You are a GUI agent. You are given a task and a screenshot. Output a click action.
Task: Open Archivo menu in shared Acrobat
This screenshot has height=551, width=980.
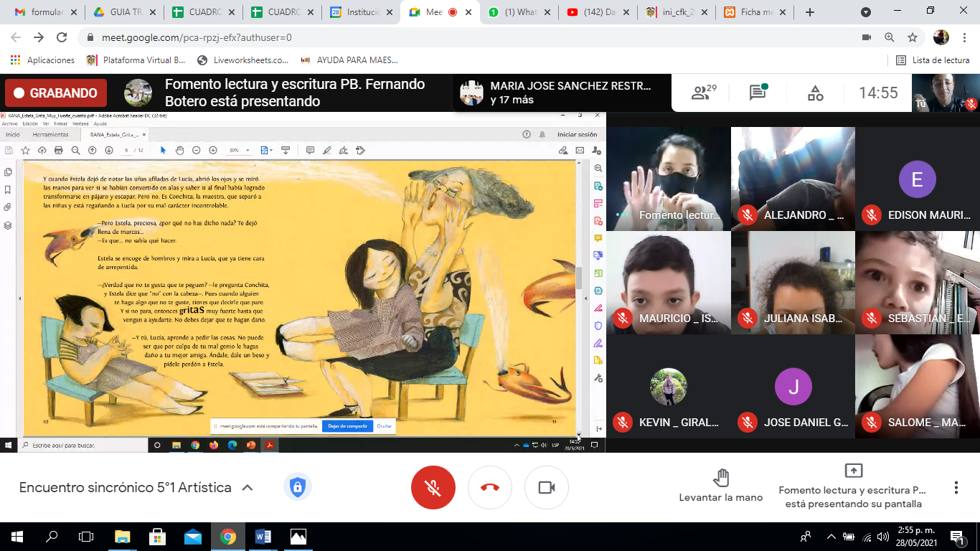(x=9, y=123)
